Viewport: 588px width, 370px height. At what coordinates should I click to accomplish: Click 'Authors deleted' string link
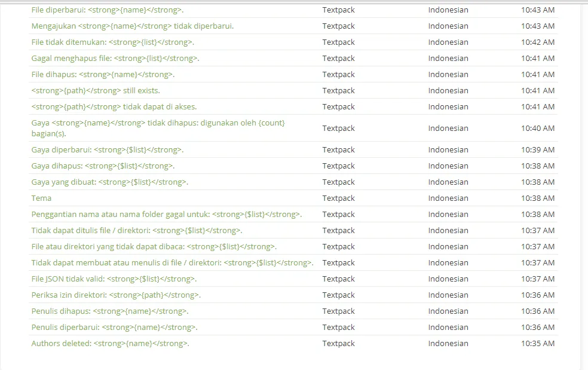pos(110,344)
